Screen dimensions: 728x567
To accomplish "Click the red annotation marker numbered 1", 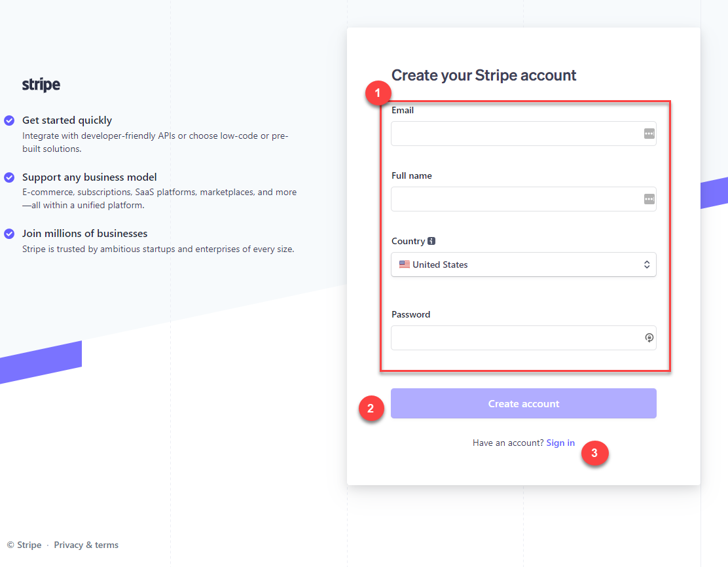I will (378, 94).
